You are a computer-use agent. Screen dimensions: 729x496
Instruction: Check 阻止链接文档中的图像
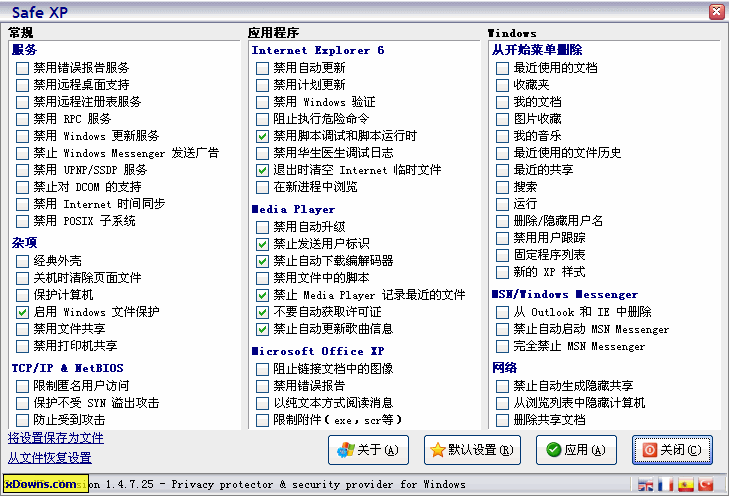(x=262, y=369)
